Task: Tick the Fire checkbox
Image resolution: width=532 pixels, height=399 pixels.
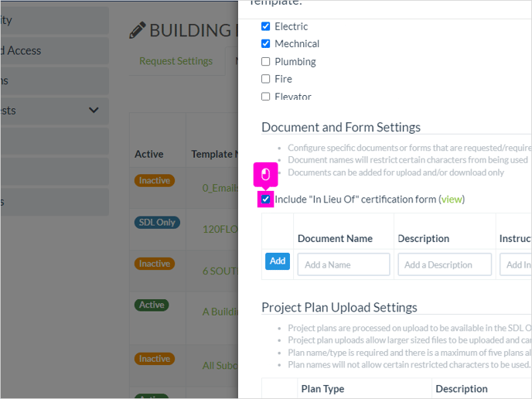Action: pyautogui.click(x=266, y=79)
